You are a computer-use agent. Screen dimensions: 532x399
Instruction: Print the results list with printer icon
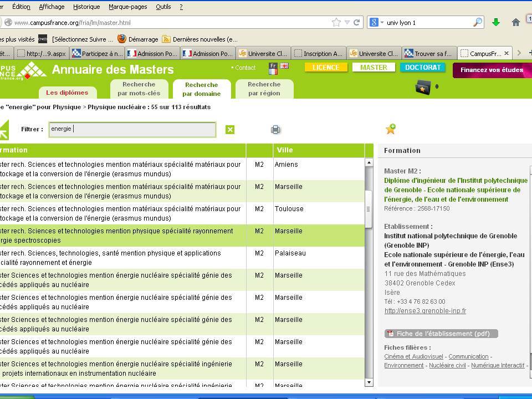click(x=275, y=130)
